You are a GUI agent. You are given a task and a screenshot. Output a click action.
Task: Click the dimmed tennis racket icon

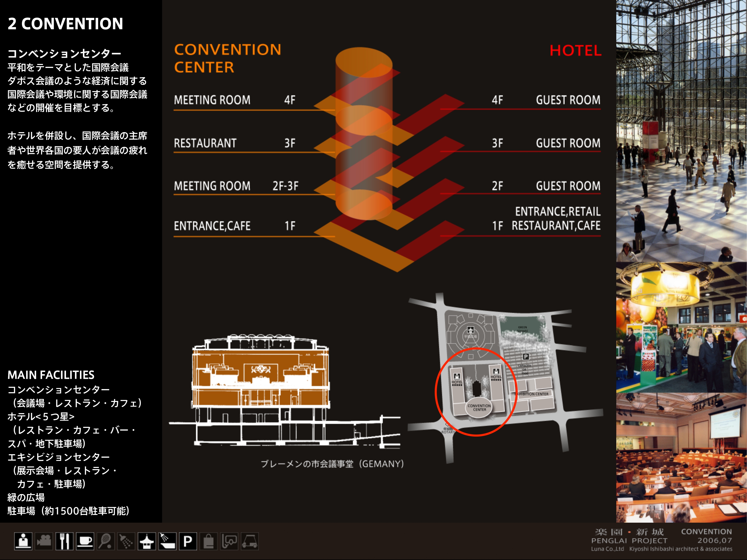106,541
